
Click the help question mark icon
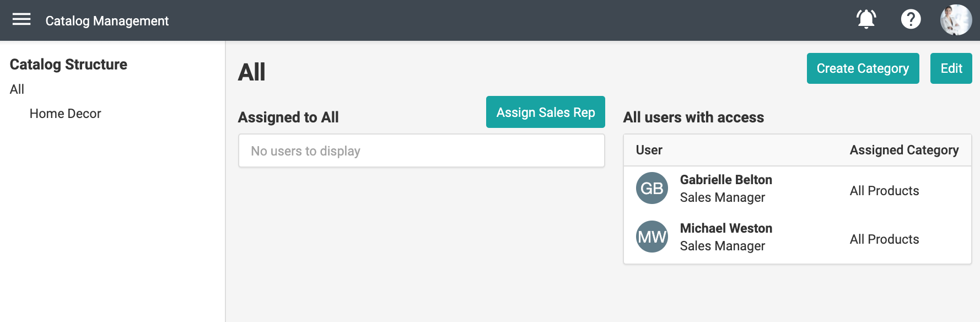point(911,19)
